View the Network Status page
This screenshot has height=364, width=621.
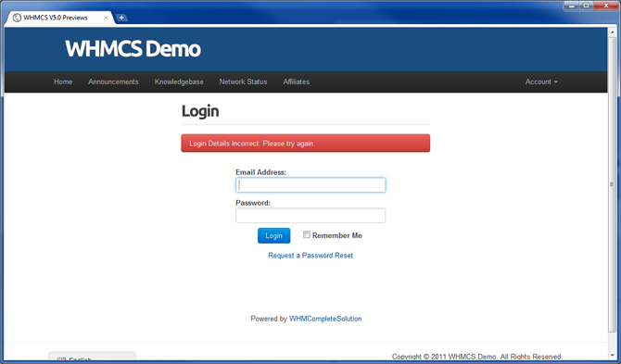coord(243,82)
